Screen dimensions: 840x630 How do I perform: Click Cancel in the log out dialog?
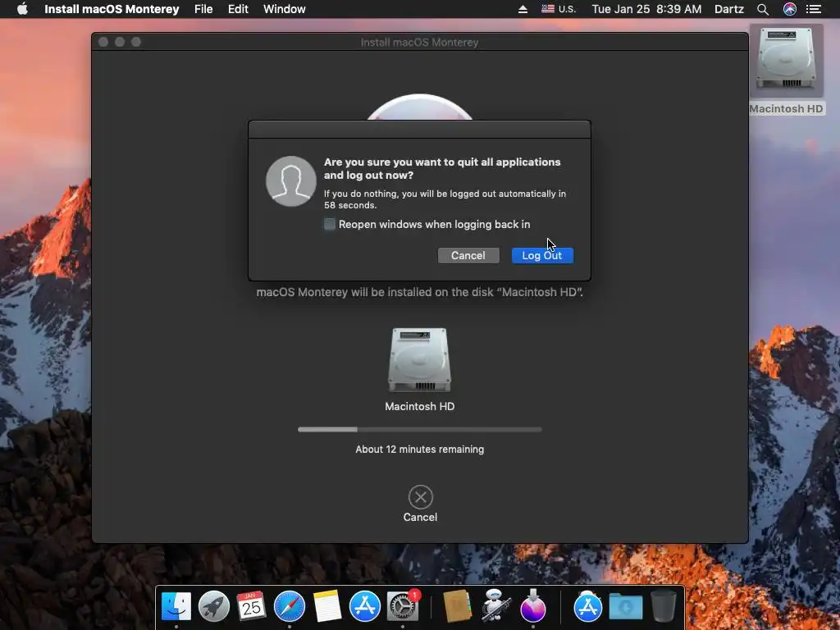coord(468,256)
